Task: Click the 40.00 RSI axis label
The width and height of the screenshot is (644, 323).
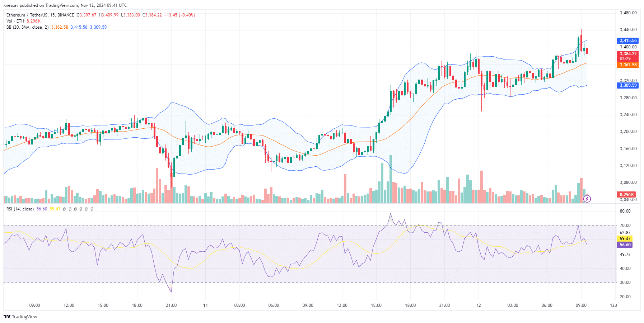Action: pyautogui.click(x=625, y=269)
